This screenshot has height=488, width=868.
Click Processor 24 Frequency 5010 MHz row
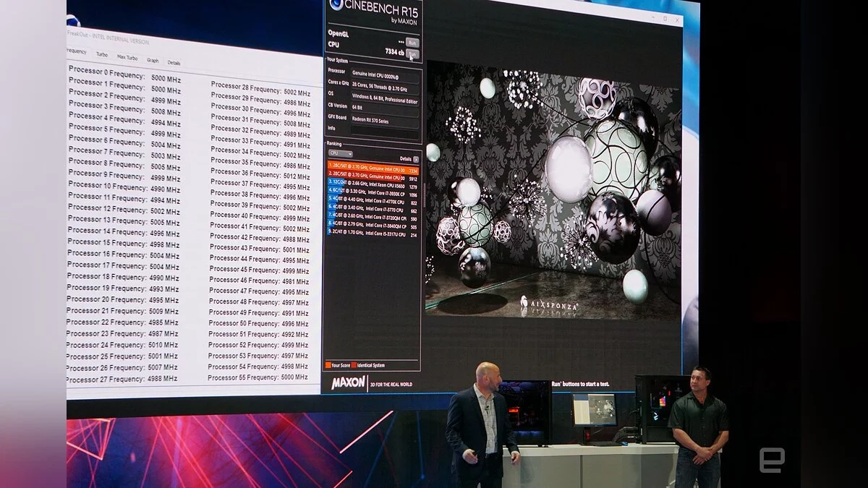coord(122,345)
